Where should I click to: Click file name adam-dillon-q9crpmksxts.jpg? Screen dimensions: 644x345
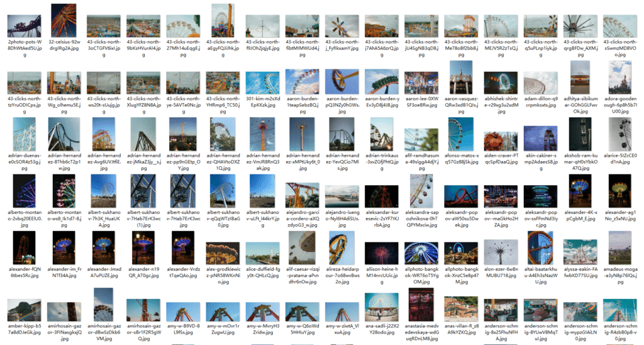[x=540, y=102]
